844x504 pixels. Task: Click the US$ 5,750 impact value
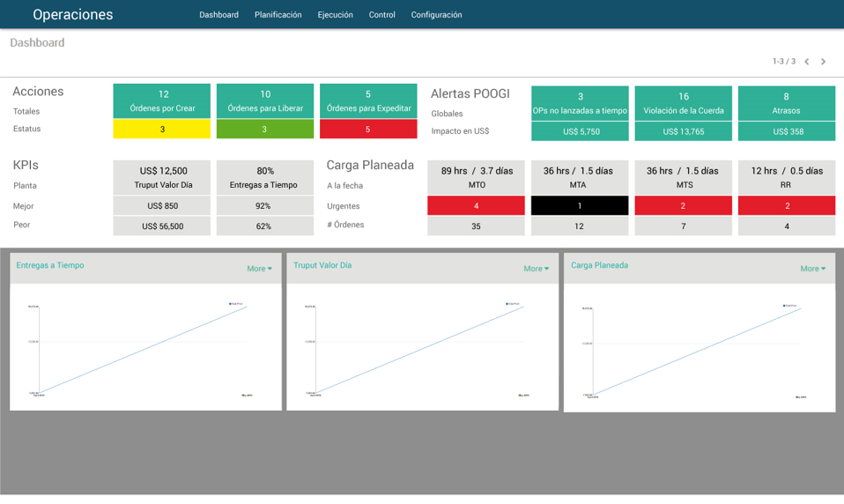coord(580,131)
